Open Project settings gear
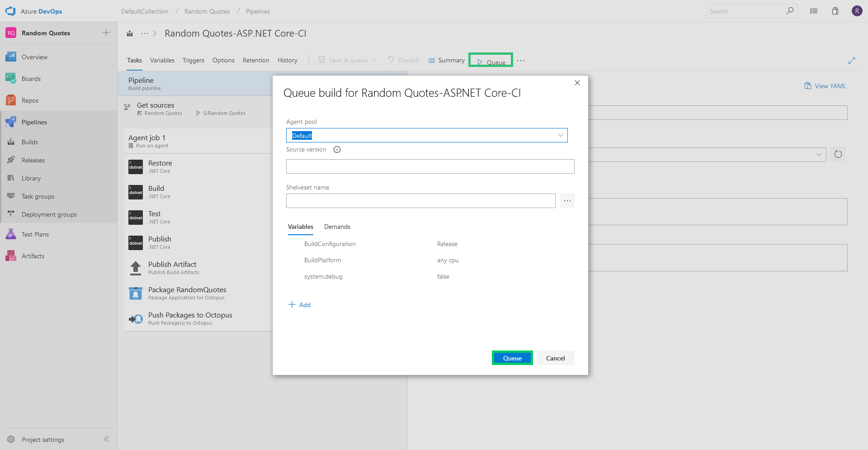Image resolution: width=868 pixels, height=450 pixels. pyautogui.click(x=11, y=439)
